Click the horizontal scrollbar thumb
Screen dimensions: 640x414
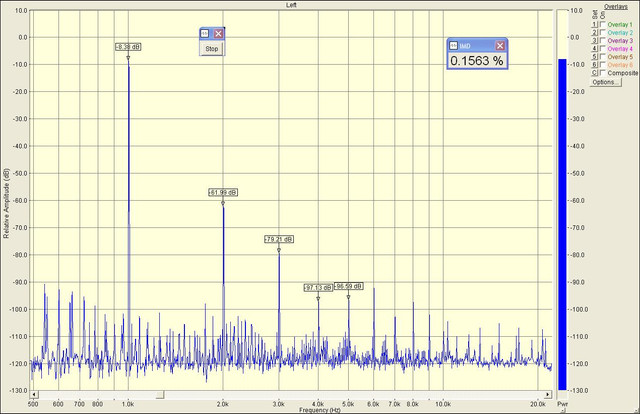160,394
